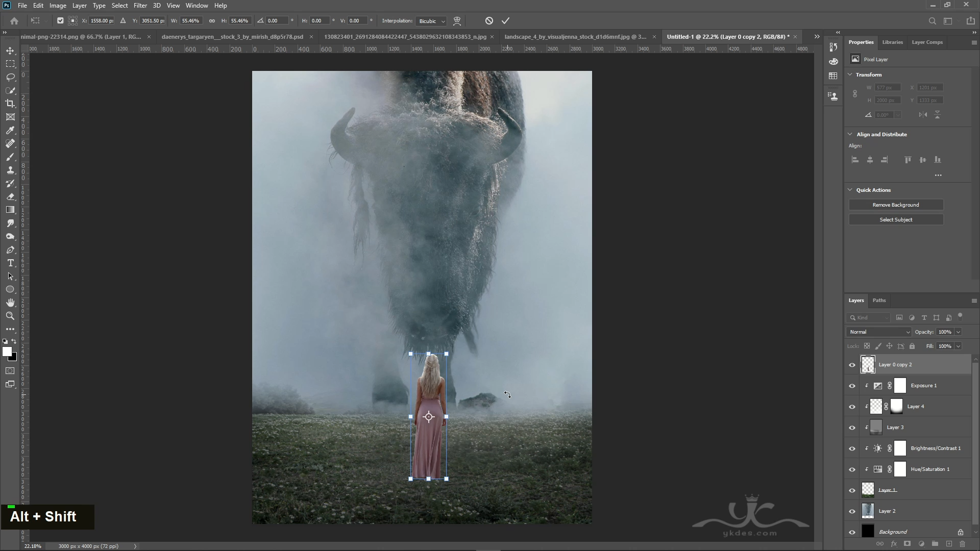Select the Move tool
The height and width of the screenshot is (551, 980).
pos(10,51)
